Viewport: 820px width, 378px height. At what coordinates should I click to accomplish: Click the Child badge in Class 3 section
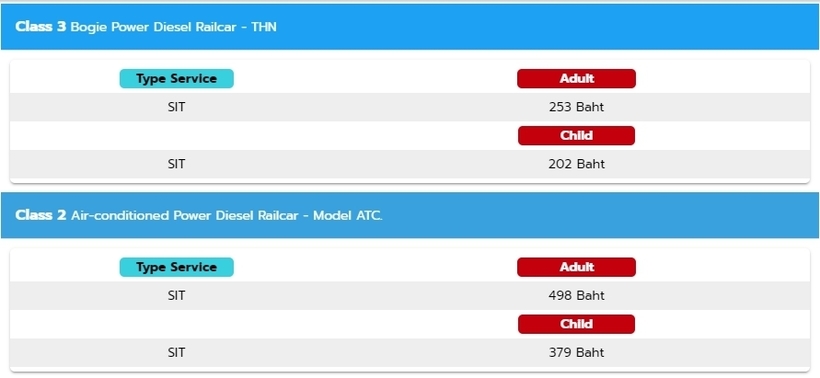(576, 135)
